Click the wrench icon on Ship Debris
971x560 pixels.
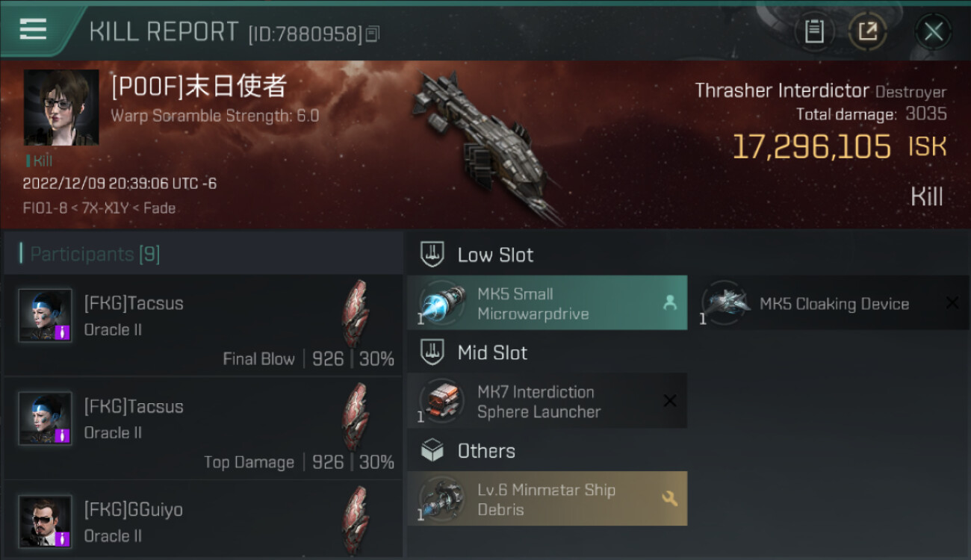670,498
